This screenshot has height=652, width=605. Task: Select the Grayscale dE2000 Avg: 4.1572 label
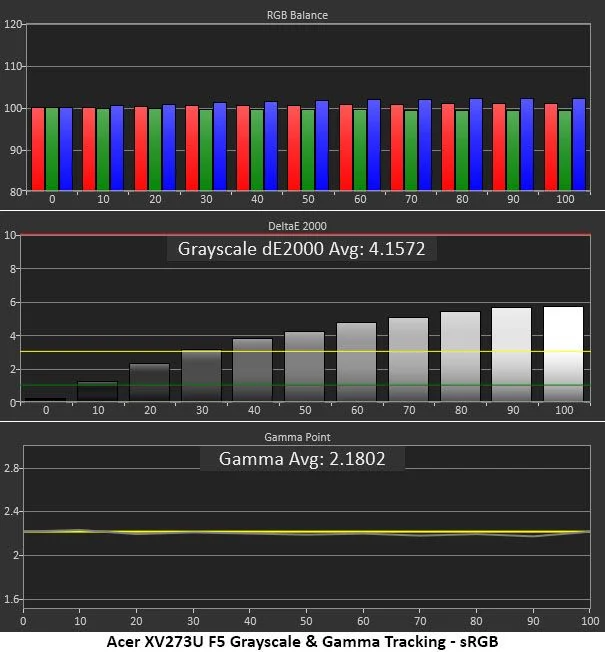pyautogui.click(x=301, y=249)
